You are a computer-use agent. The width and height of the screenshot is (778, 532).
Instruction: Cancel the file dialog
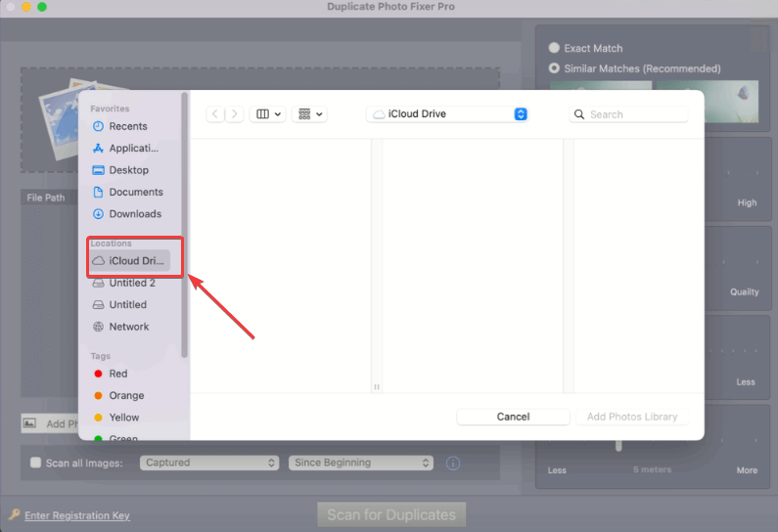513,417
